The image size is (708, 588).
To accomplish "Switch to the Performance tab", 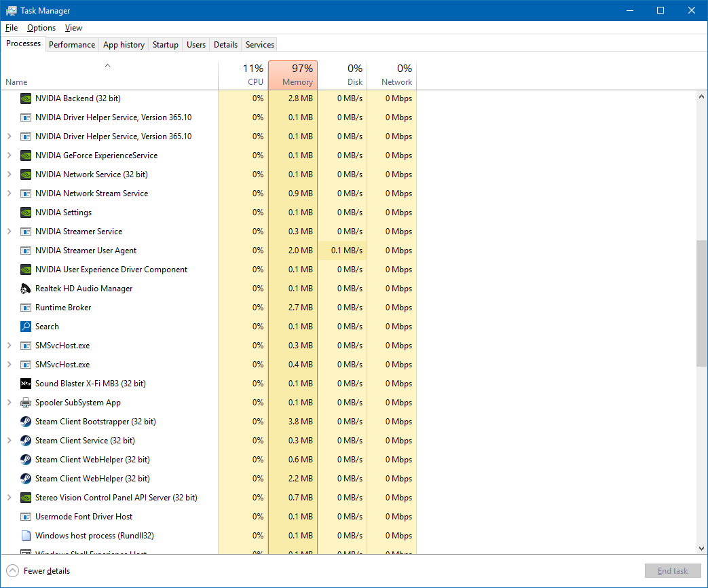I will point(72,45).
